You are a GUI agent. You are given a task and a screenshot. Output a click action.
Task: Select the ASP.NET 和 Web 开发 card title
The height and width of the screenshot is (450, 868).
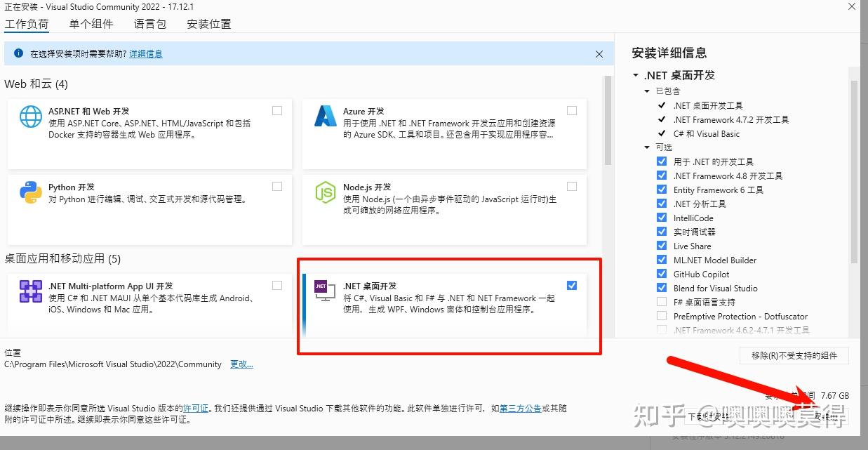(x=89, y=111)
